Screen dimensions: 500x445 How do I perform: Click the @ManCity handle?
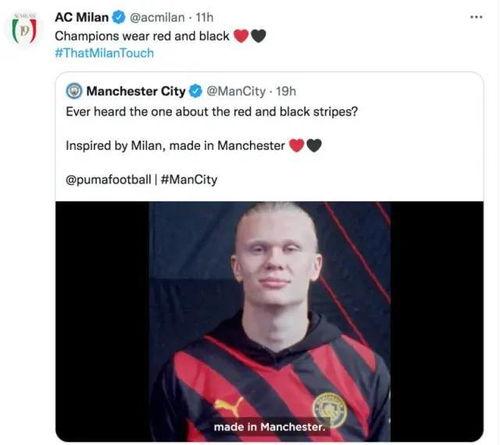tap(236, 91)
